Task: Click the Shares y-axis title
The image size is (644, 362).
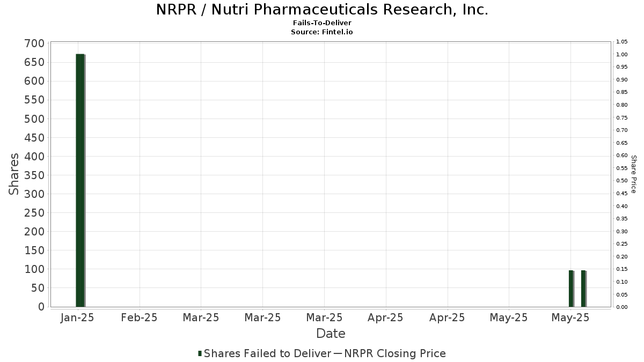Action: click(14, 174)
